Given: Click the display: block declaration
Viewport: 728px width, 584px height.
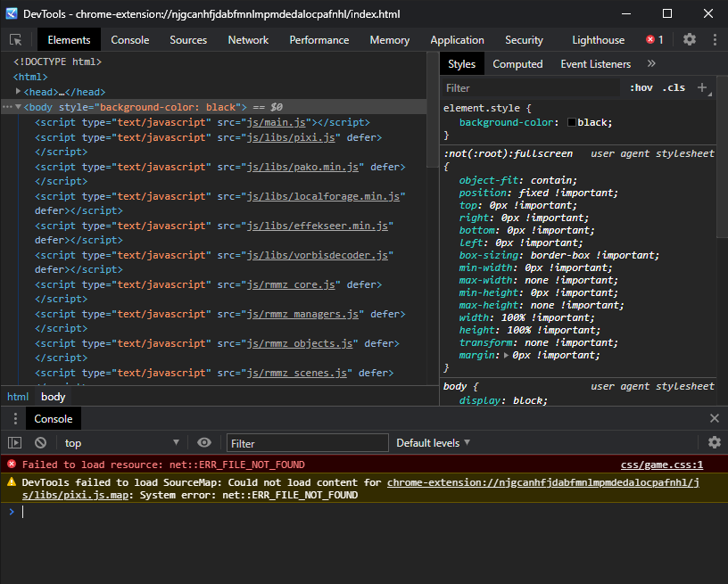Looking at the screenshot, I should [x=503, y=400].
